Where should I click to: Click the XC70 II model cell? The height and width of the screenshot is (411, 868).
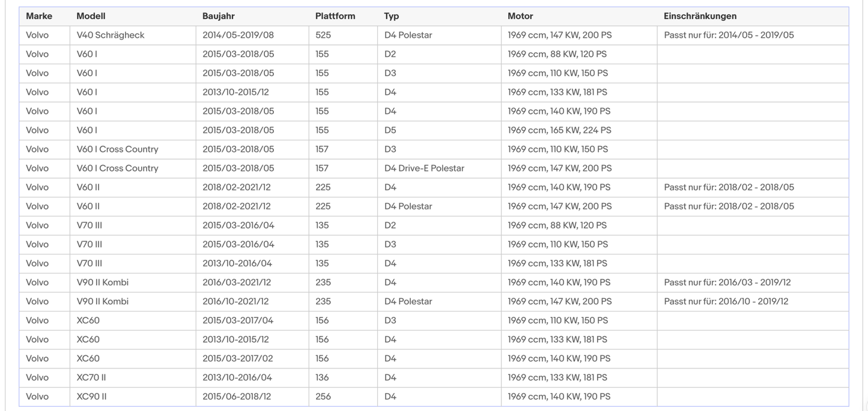pyautogui.click(x=91, y=377)
